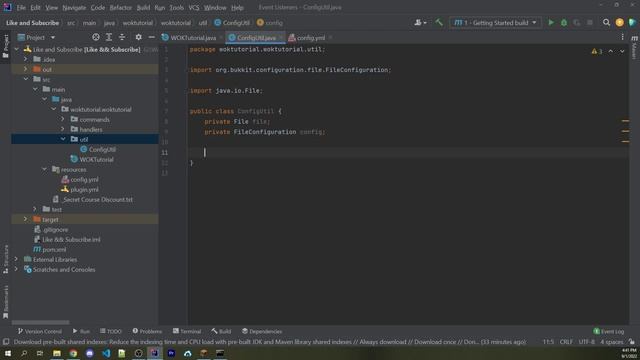640x360 pixels.
Task: Close the ConfigUtil.java tab
Action: pyautogui.click(x=281, y=38)
